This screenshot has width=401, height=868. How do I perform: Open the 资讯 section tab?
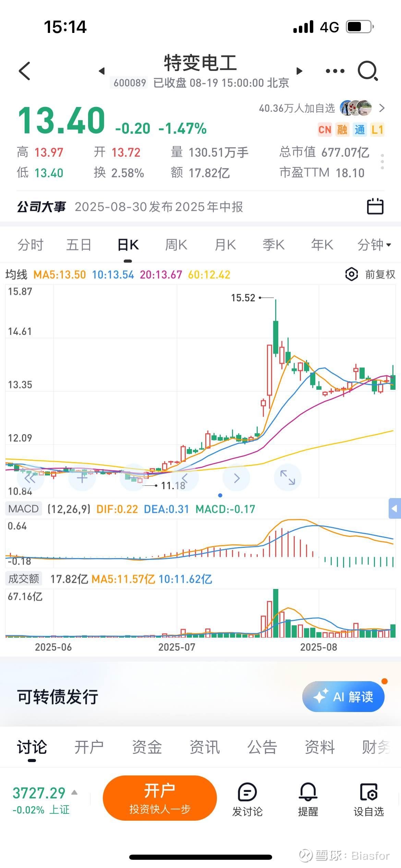[x=205, y=747]
